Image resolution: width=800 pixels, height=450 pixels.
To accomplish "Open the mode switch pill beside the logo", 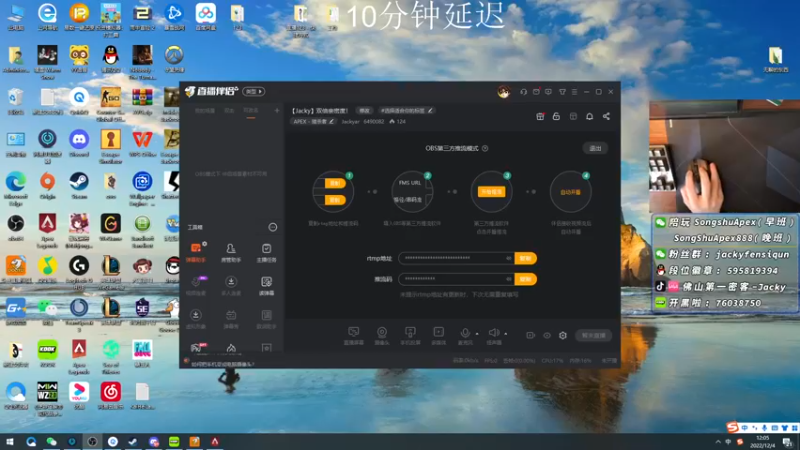I will coord(254,92).
